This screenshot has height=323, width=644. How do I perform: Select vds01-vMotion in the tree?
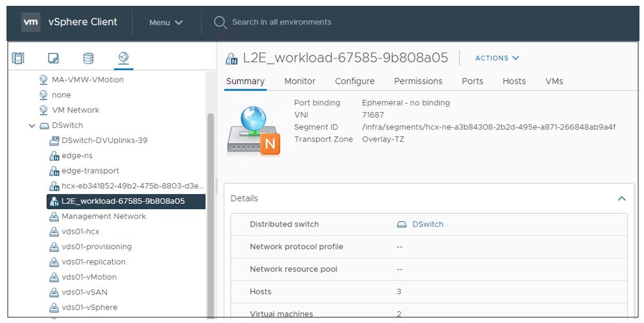point(89,278)
